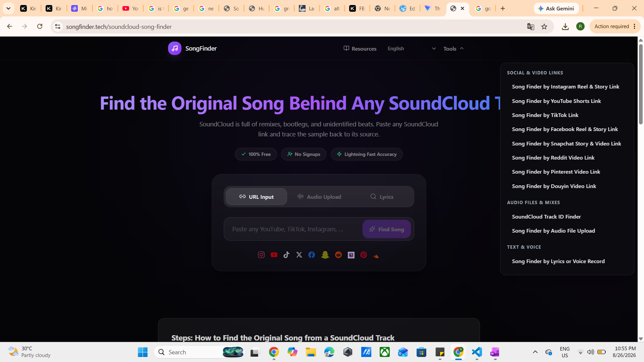Click the page vertical scrollbar thumb
This screenshot has width=644, height=362.
coord(641,84)
